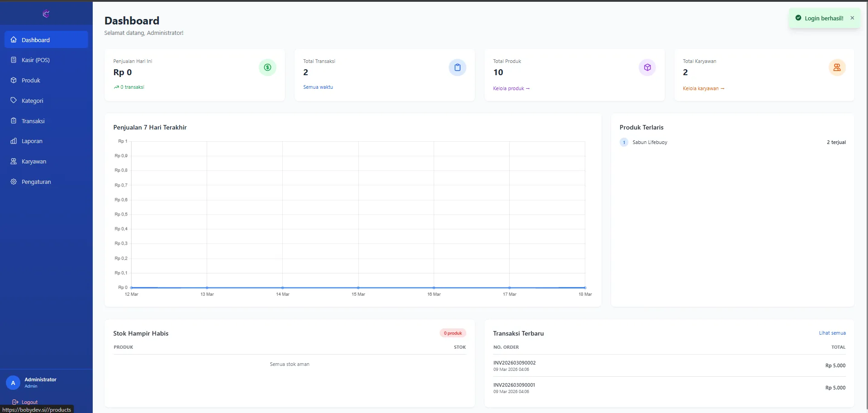The width and height of the screenshot is (868, 413).
Task: Click Lihat semua in Transaksi Terbaru
Action: (832, 333)
